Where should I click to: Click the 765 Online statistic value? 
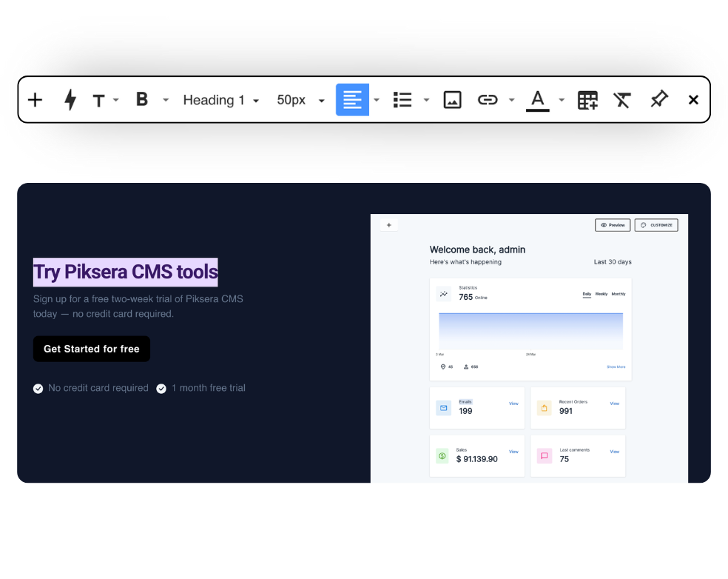pyautogui.click(x=473, y=297)
